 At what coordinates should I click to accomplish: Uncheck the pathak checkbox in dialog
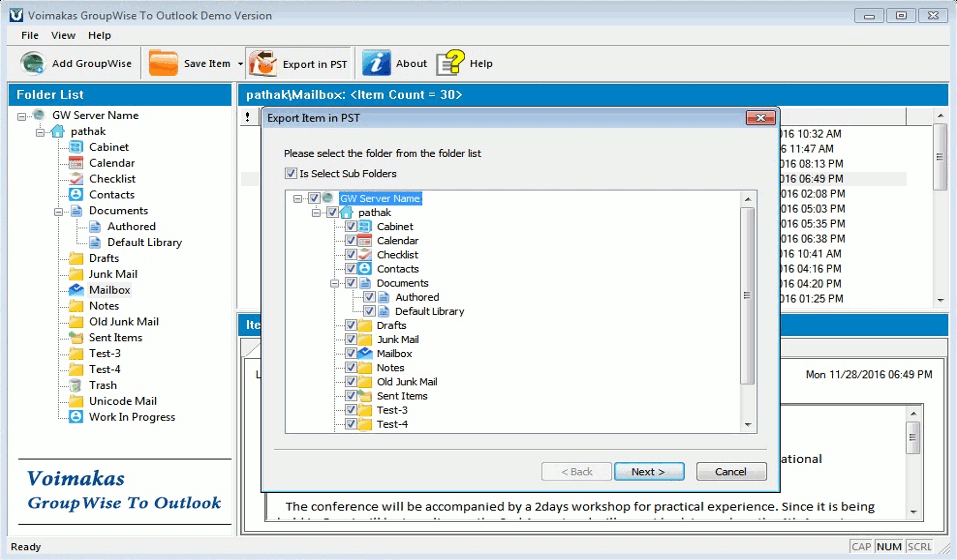[x=332, y=212]
